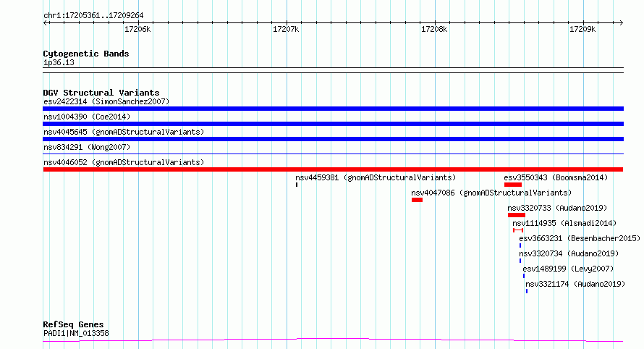Select the red block under nsv3320733
The image size is (644, 349).
(x=516, y=215)
